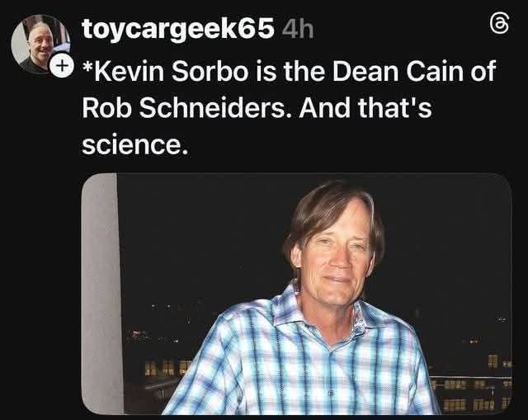Follow toycargeek65 using the plus badge
This screenshot has height=420, width=528.
[x=62, y=66]
